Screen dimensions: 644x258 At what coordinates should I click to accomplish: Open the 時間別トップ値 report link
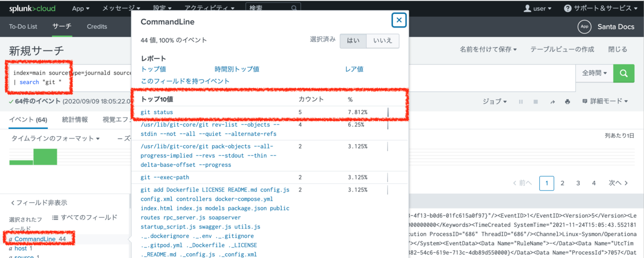pos(237,69)
